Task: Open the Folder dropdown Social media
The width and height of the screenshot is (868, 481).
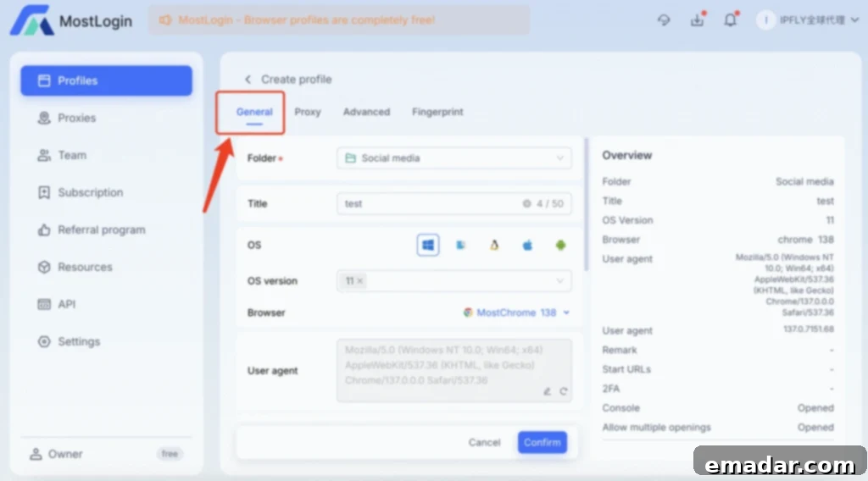Action: pos(454,158)
